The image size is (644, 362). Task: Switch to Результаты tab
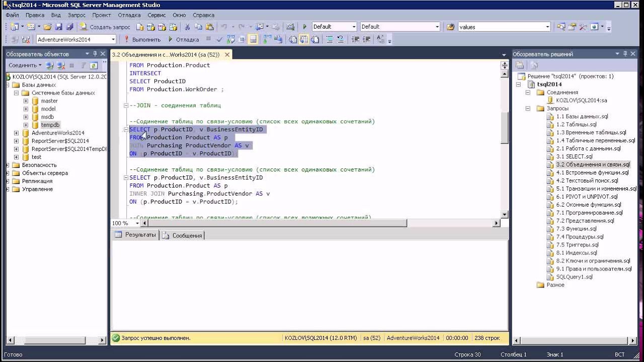[x=135, y=235]
